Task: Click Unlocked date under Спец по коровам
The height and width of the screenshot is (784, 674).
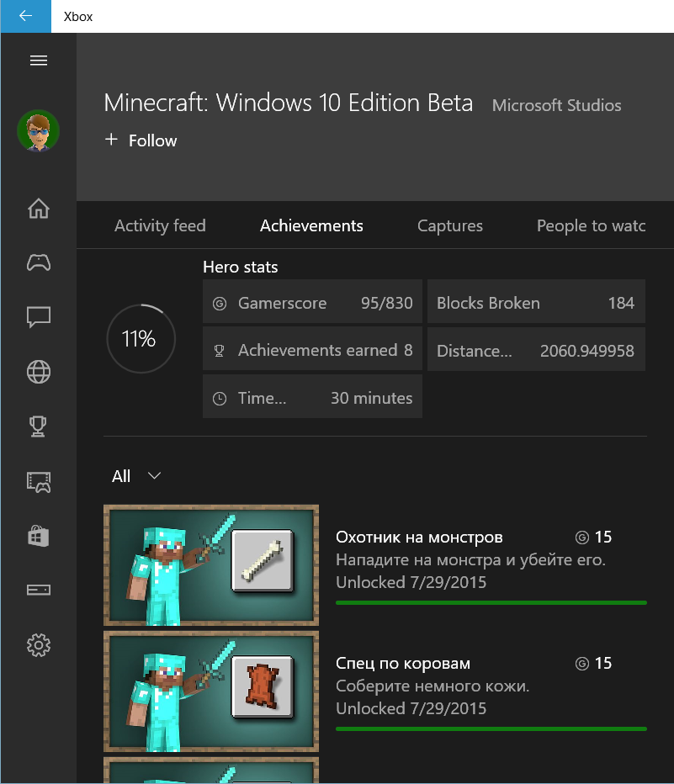Action: click(411, 708)
